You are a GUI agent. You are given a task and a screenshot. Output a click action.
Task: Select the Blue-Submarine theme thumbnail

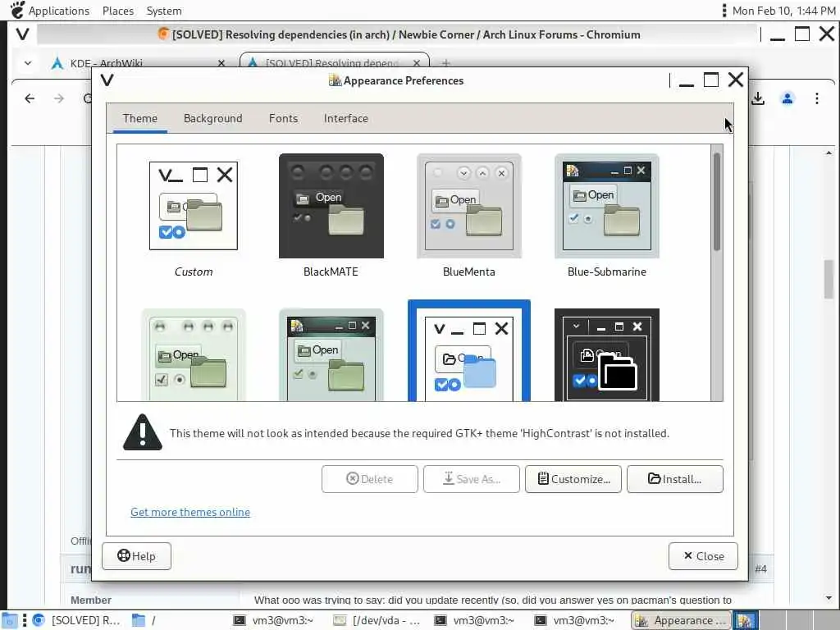[x=607, y=206]
